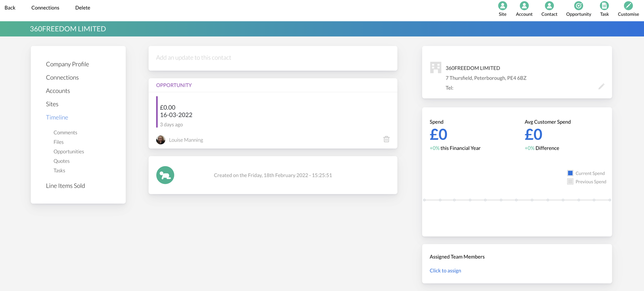
Task: Delete the opportunity with trash icon
Action: (x=386, y=139)
